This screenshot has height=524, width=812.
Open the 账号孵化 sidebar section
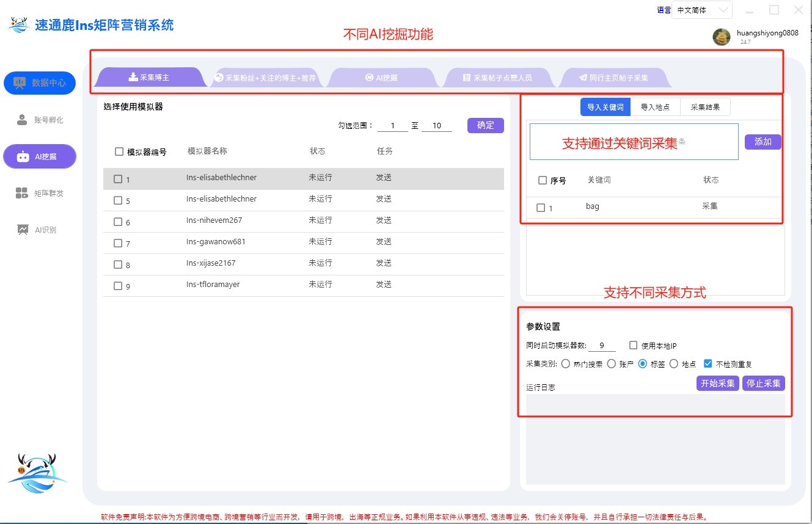coord(40,120)
